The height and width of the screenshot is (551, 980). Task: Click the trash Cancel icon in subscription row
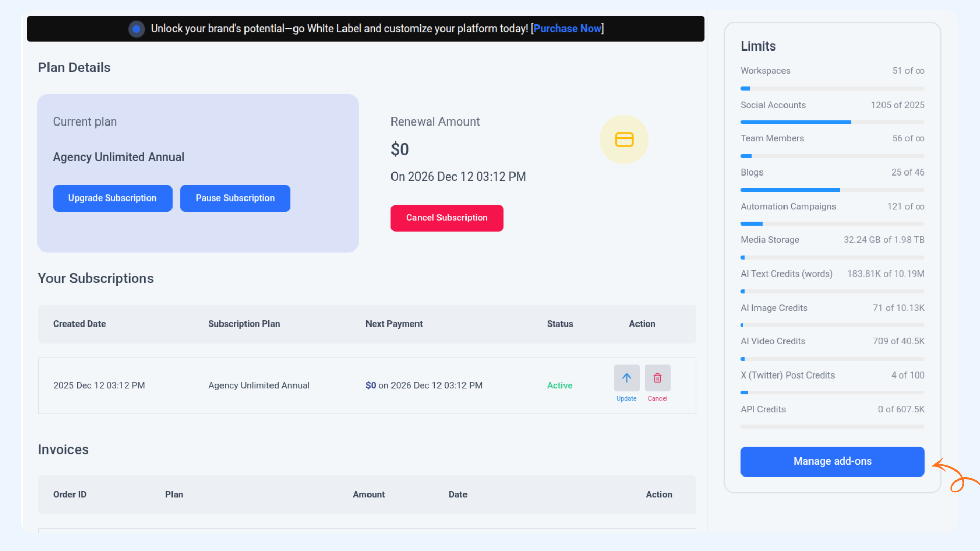(x=657, y=378)
